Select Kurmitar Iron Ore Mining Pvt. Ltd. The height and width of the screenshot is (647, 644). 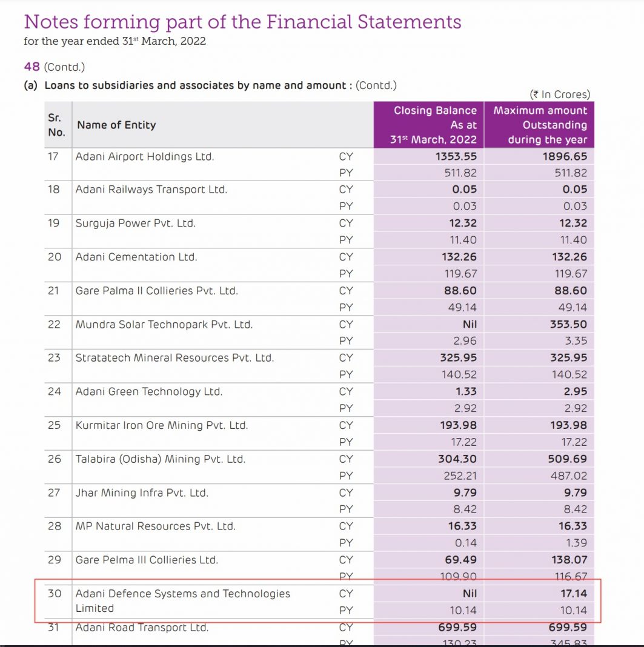click(162, 425)
